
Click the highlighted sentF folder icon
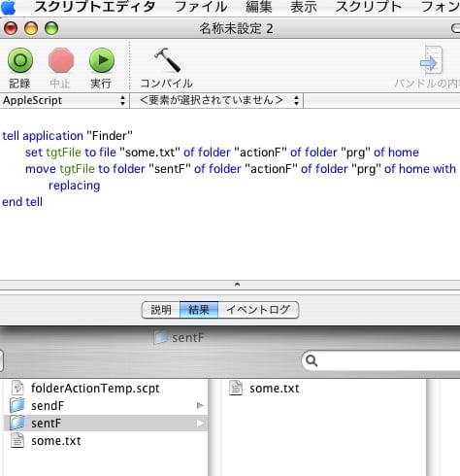pyautogui.click(x=17, y=423)
